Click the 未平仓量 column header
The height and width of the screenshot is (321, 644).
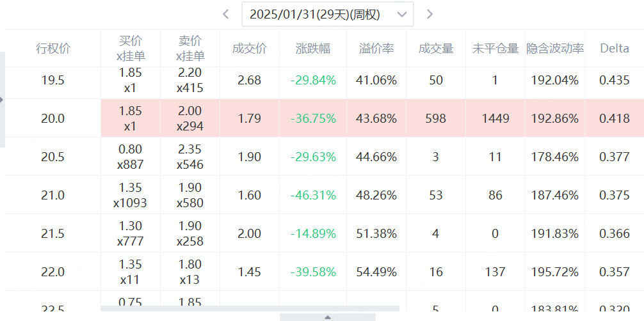tap(495, 49)
